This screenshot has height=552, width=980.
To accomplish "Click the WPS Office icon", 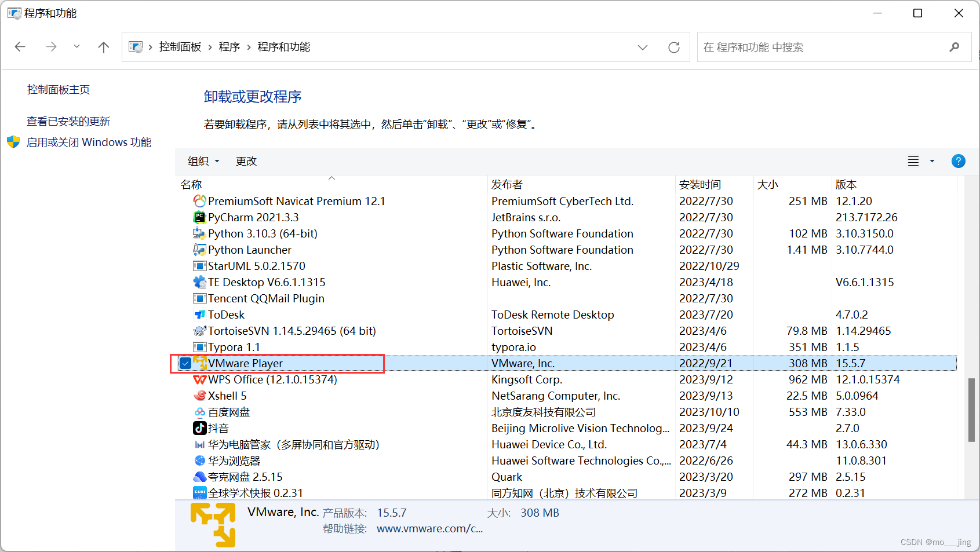I will [199, 379].
